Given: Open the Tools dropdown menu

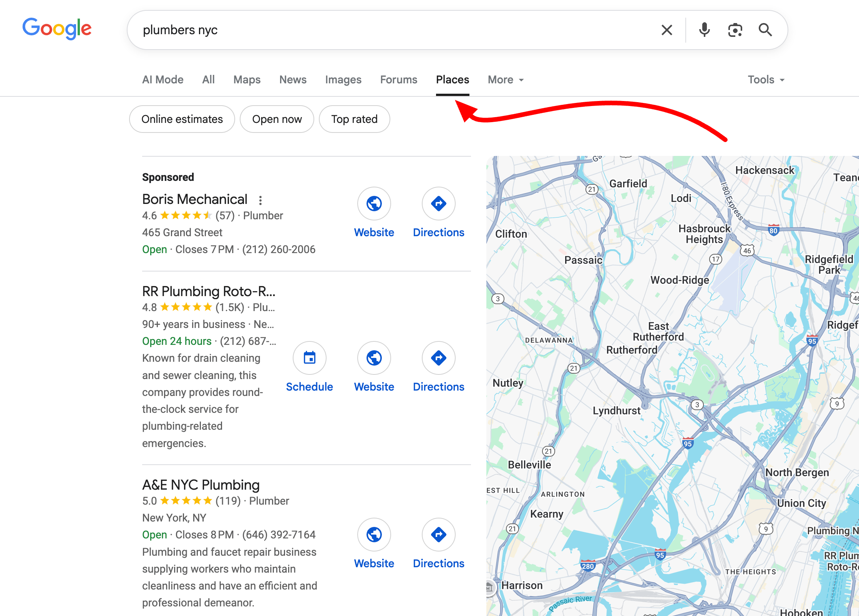Looking at the screenshot, I should (x=766, y=80).
